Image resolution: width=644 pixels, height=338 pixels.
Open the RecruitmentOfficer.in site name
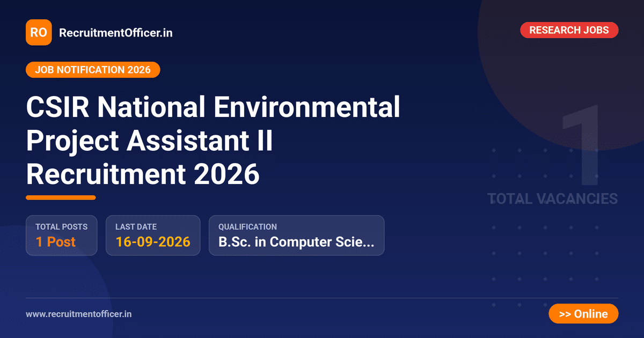coord(115,33)
